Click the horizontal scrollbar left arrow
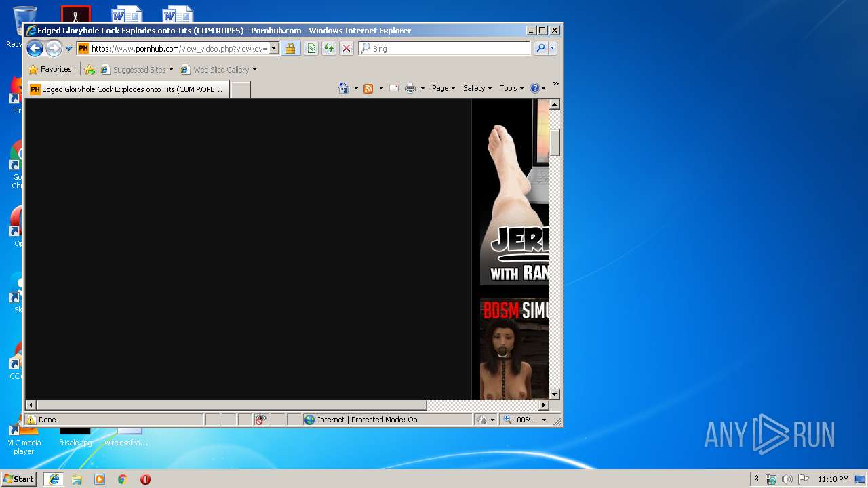868x488 pixels. 31,405
